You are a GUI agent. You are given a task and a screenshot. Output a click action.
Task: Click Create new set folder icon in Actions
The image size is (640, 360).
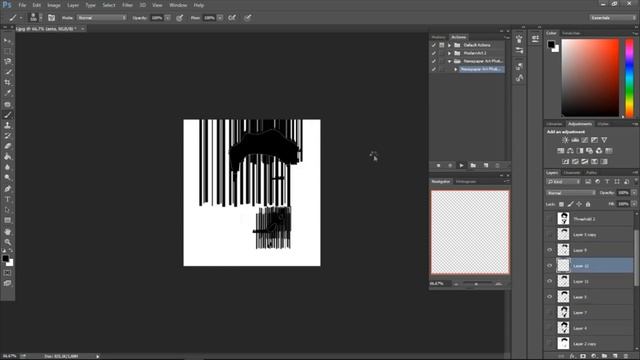click(x=473, y=165)
